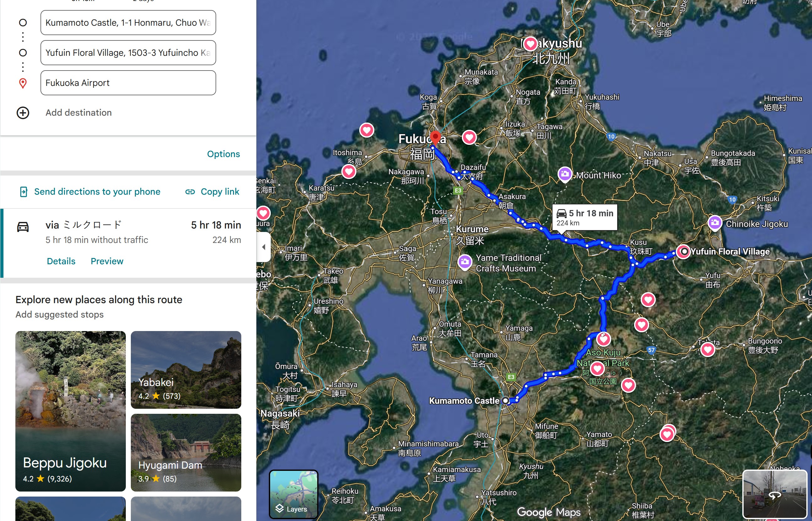Image resolution: width=812 pixels, height=521 pixels.
Task: Open the route Preview
Action: pyautogui.click(x=107, y=261)
